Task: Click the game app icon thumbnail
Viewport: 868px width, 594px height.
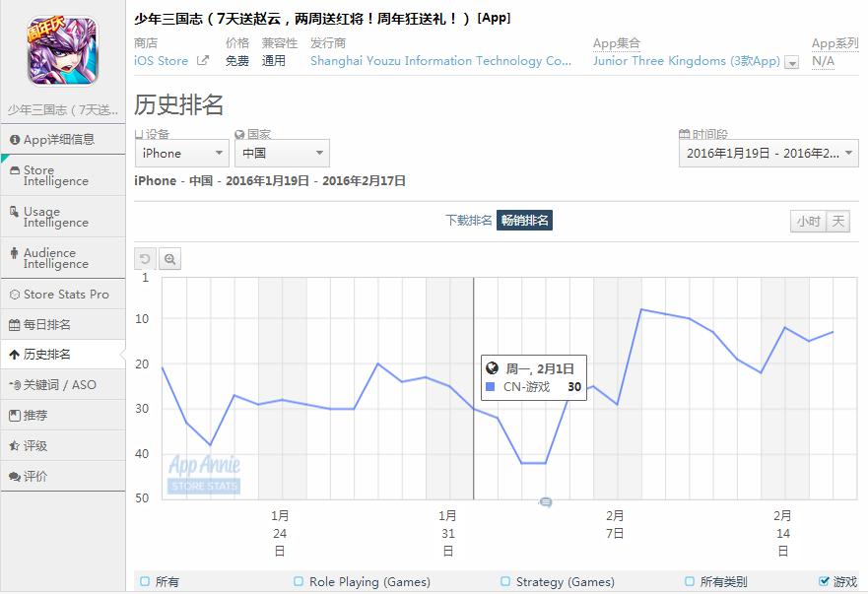Action: click(x=62, y=50)
